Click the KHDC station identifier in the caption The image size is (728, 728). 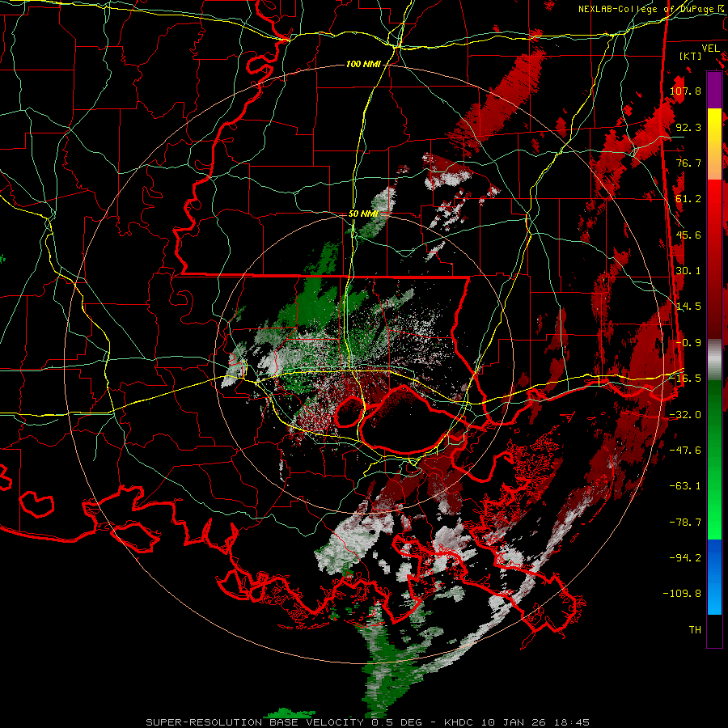(x=459, y=722)
